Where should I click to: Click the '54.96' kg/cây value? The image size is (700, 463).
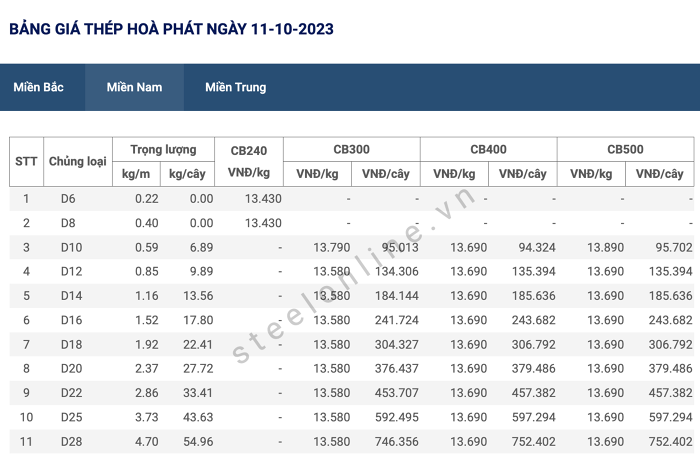tap(198, 442)
